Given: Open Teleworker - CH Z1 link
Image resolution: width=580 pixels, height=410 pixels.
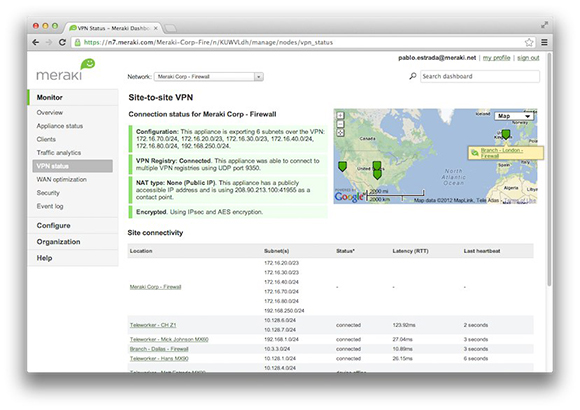Looking at the screenshot, I should tap(153, 325).
